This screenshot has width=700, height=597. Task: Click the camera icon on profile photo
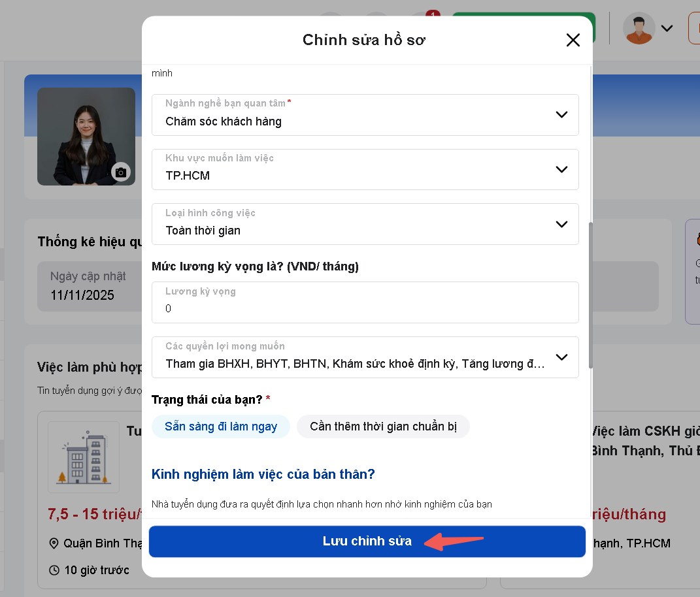pyautogui.click(x=120, y=172)
